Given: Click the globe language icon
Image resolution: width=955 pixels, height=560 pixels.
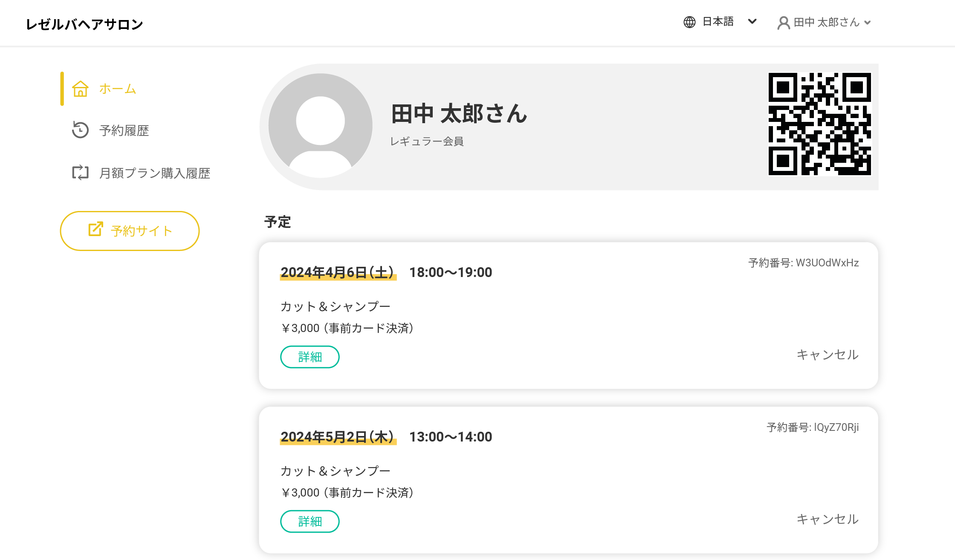Looking at the screenshot, I should point(689,22).
